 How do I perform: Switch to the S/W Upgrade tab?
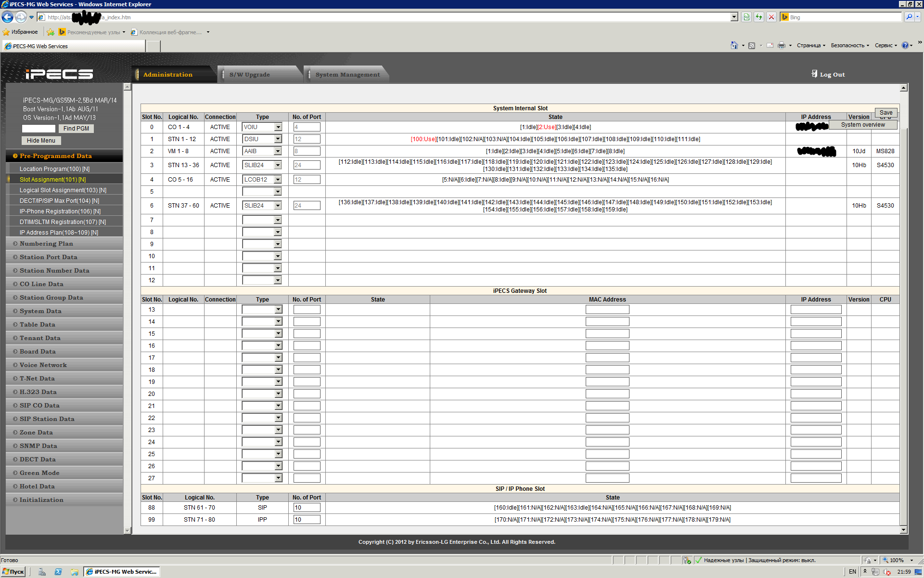(249, 75)
